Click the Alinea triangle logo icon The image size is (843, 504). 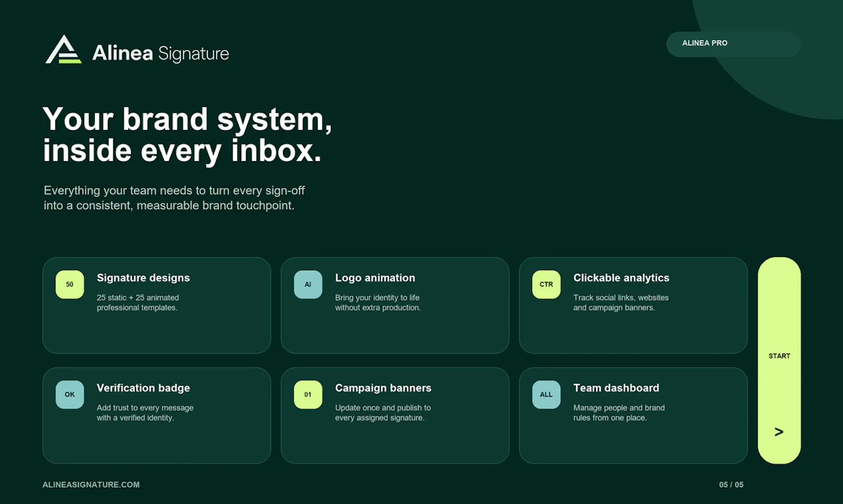(x=64, y=50)
